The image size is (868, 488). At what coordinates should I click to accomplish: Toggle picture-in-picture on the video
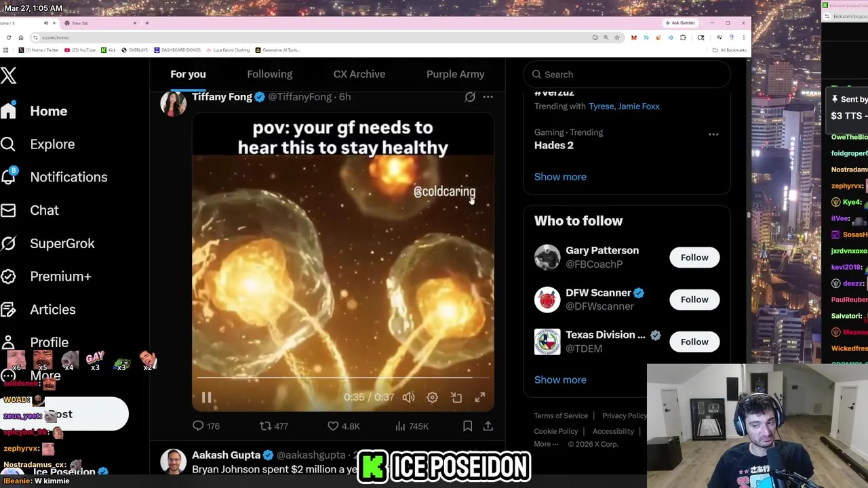click(x=456, y=397)
